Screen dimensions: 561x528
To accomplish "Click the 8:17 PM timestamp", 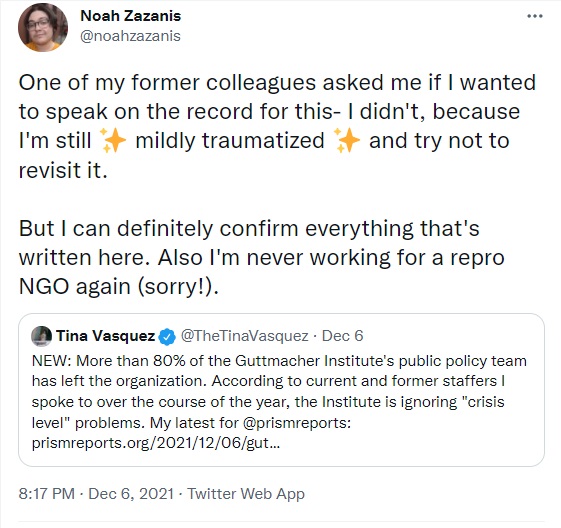I will 47,494.
